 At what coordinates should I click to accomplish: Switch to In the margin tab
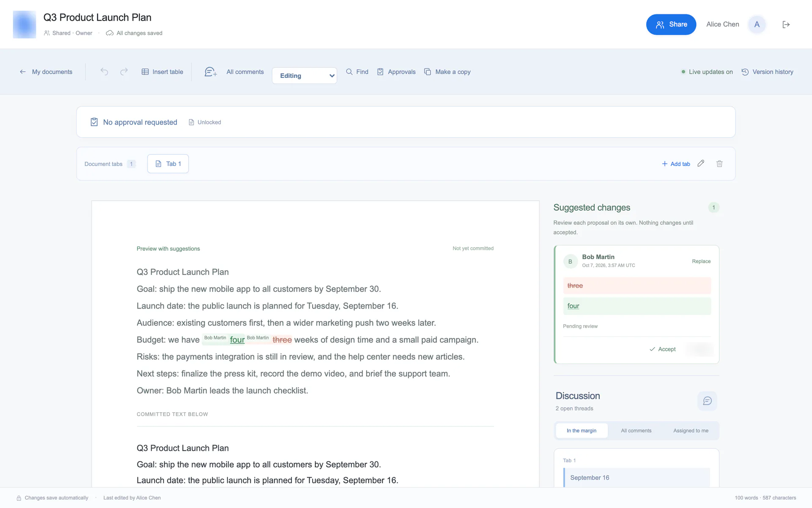coord(582,431)
